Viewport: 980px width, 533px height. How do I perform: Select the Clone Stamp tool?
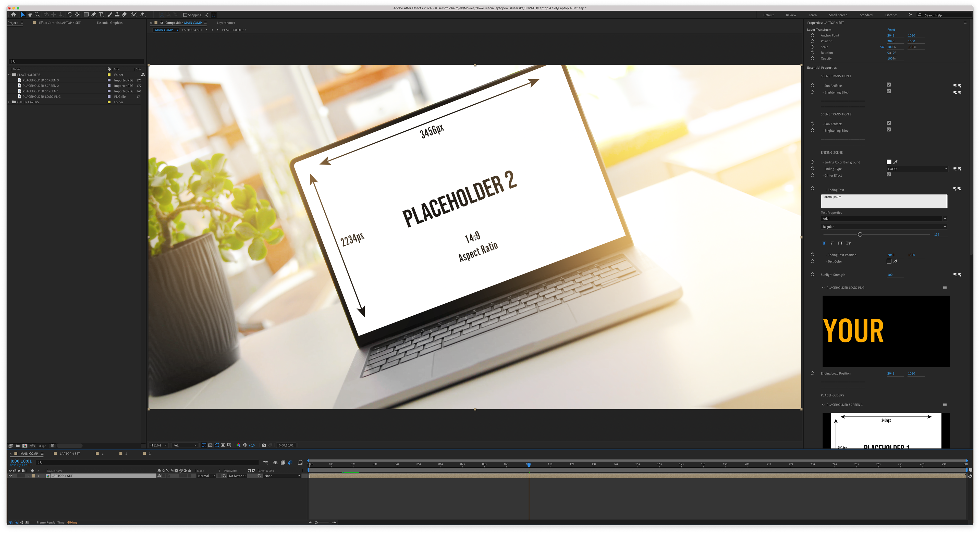[x=117, y=15]
